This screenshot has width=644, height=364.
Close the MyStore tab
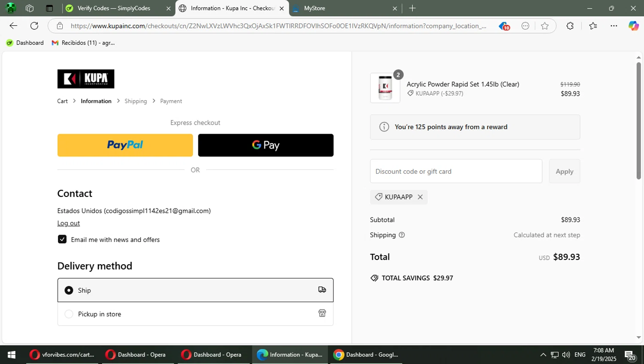point(395,8)
